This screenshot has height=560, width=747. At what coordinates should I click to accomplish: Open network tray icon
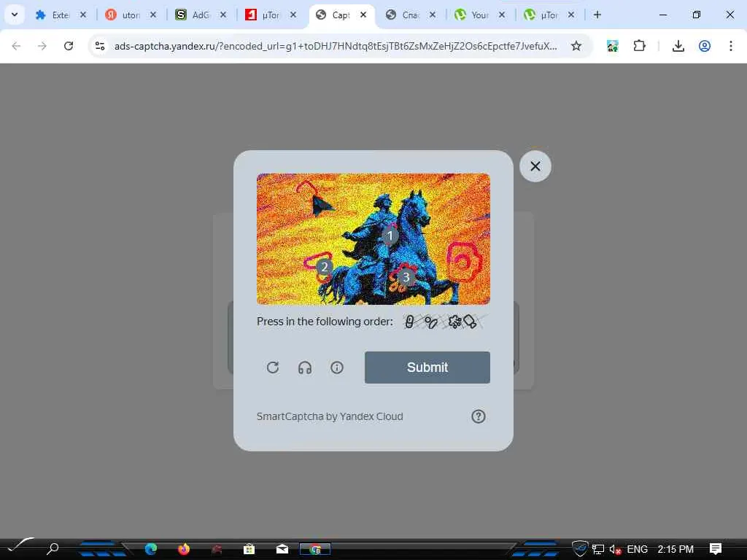(598, 550)
